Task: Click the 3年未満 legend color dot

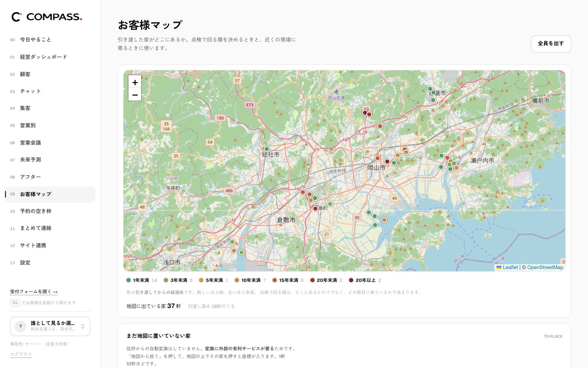Action: coord(166,280)
